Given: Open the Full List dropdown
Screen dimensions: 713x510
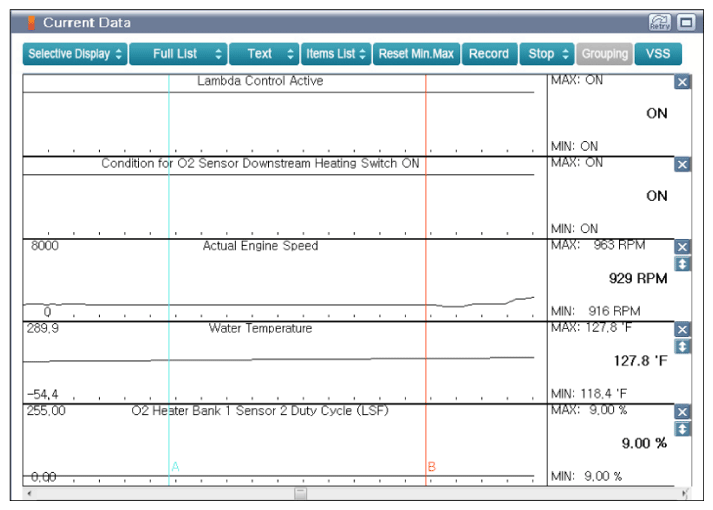Looking at the screenshot, I should (x=178, y=54).
